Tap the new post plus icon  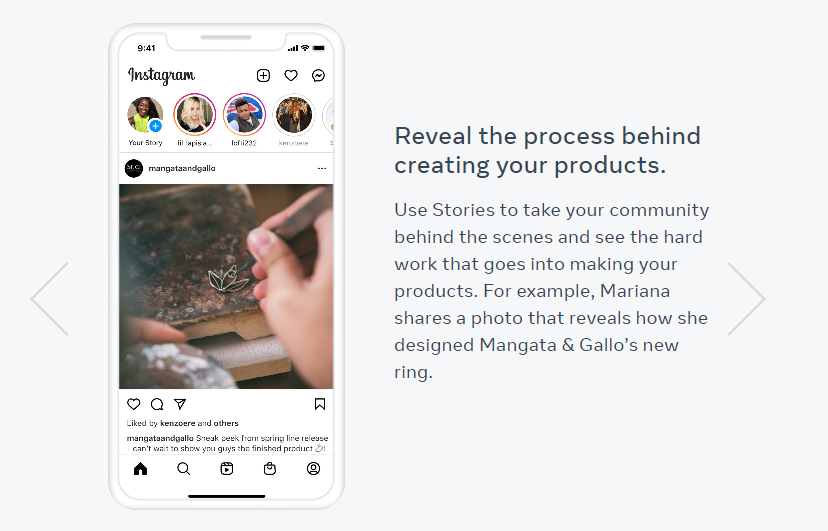pyautogui.click(x=263, y=75)
